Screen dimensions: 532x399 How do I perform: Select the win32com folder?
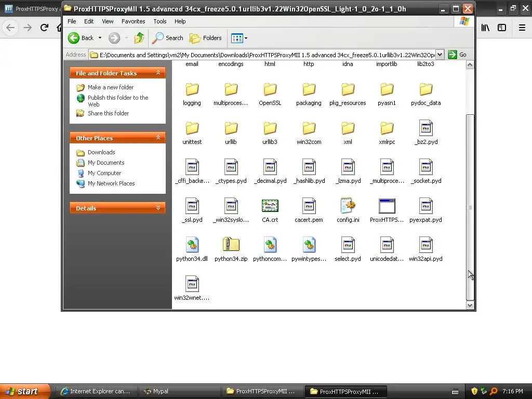pos(309,134)
